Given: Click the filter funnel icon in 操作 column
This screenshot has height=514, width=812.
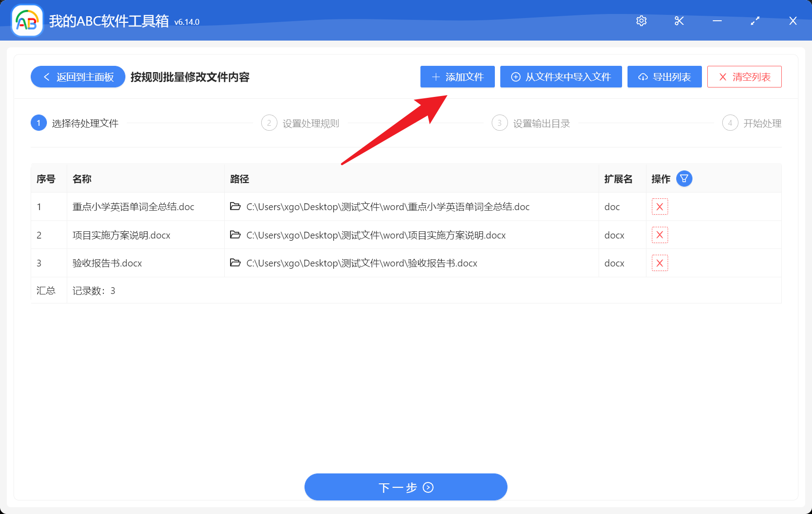Looking at the screenshot, I should (x=684, y=179).
